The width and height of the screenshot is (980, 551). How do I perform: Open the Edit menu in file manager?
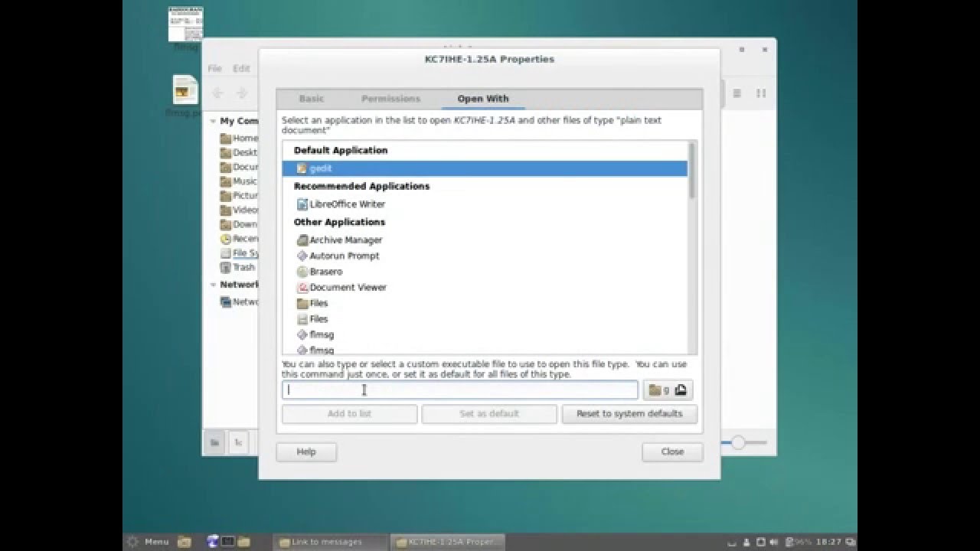(x=241, y=68)
